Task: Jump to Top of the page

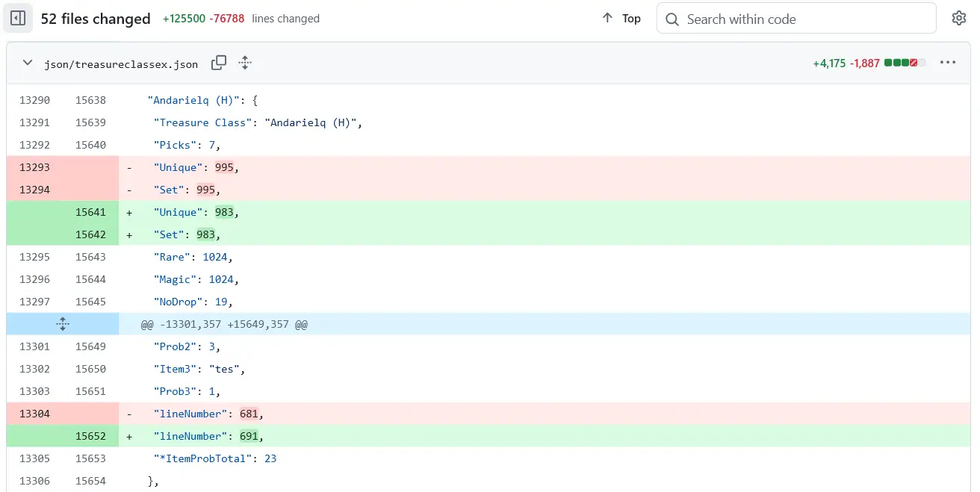Action: pos(621,19)
